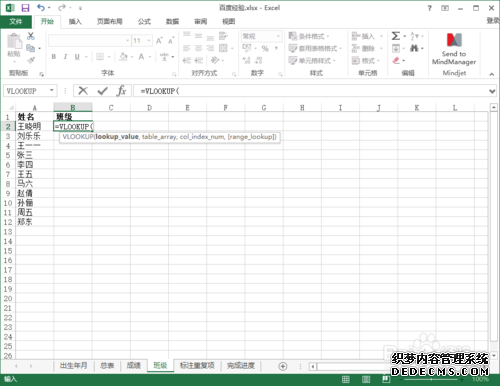The width and height of the screenshot is (500, 386).
Task: Switch to the Page Layout tab
Action: [x=110, y=22]
